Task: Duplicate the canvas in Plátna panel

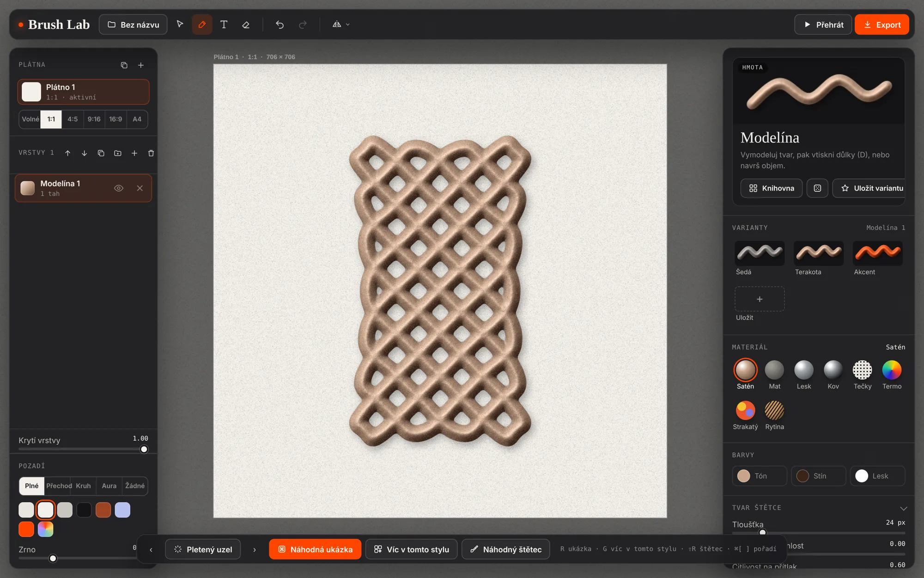Action: pyautogui.click(x=124, y=65)
